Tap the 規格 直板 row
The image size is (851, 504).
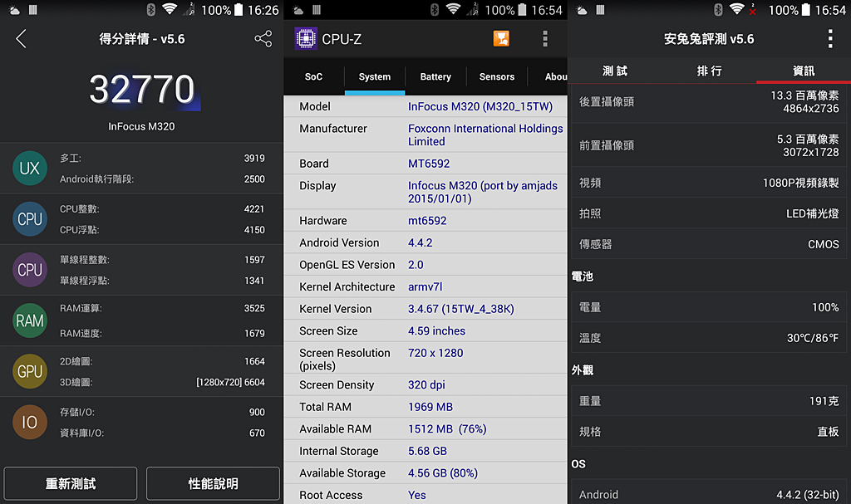coord(709,431)
